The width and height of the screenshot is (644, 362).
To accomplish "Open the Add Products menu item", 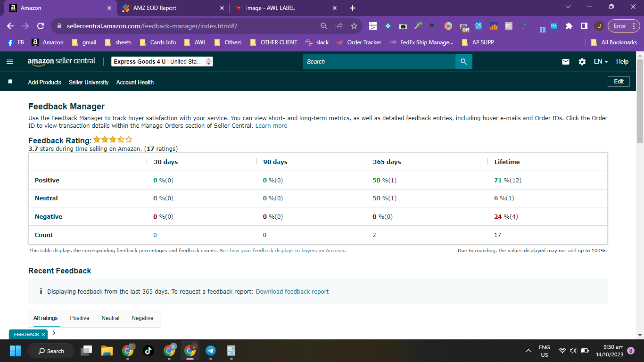I will tap(45, 82).
